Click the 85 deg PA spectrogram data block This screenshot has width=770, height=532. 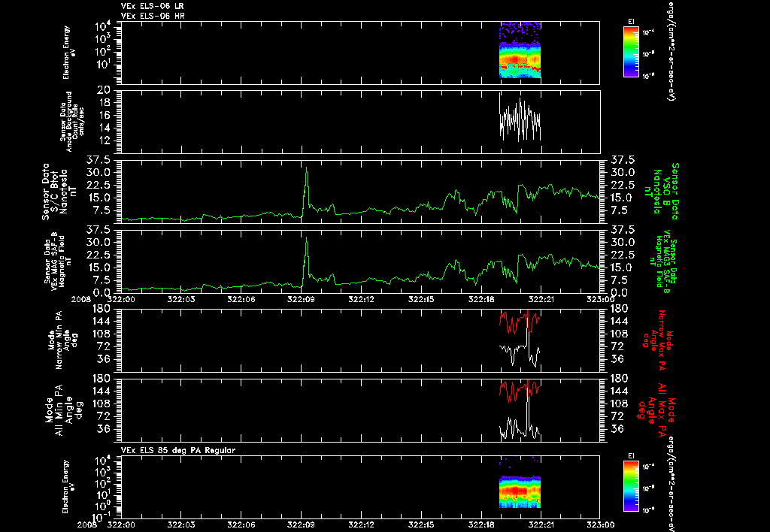pyautogui.click(x=520, y=491)
